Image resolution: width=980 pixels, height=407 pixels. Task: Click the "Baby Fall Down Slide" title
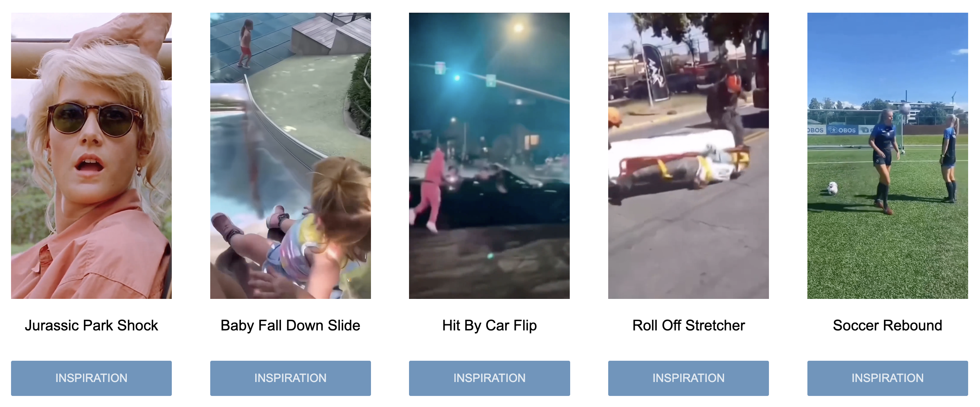[290, 326]
